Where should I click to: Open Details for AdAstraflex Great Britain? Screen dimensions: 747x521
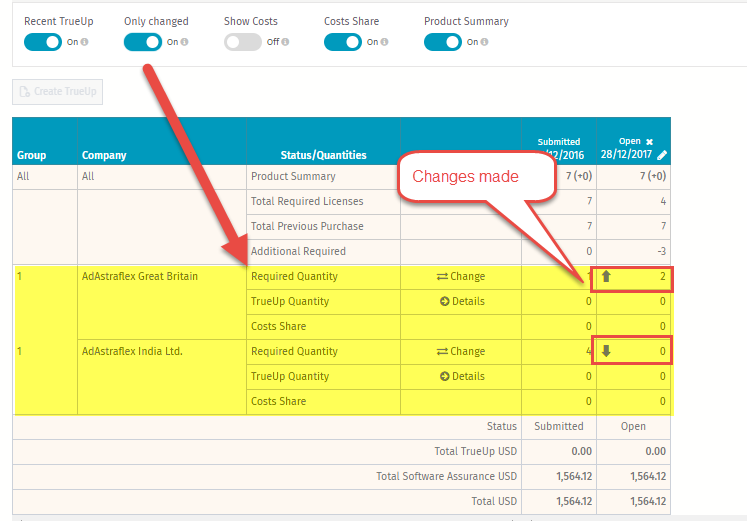coord(462,301)
